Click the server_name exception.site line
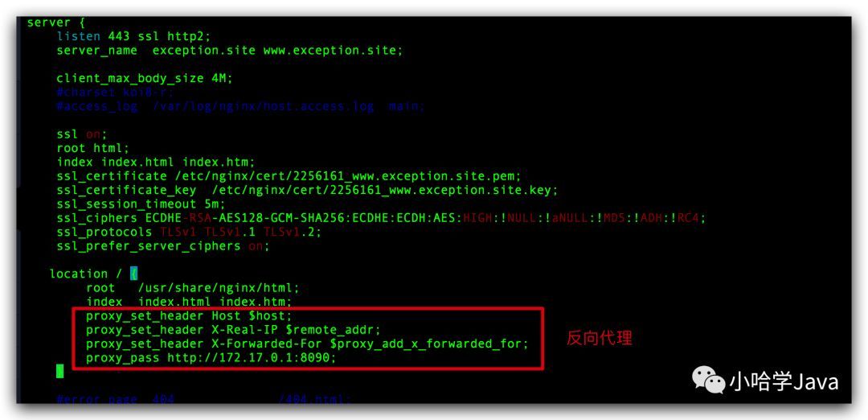Image resolution: width=868 pixels, height=420 pixels. pos(230,51)
